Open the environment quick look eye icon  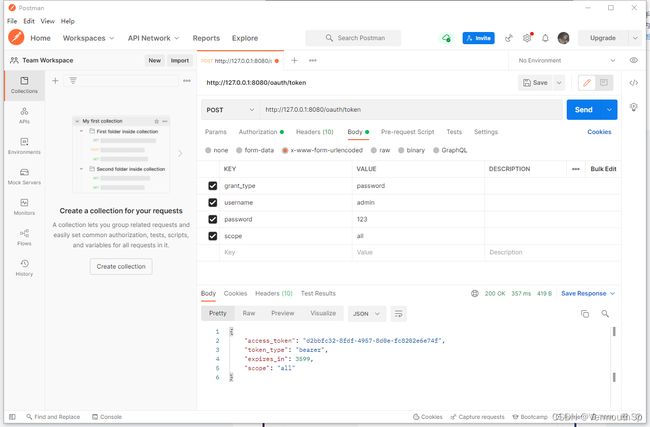[633, 61]
